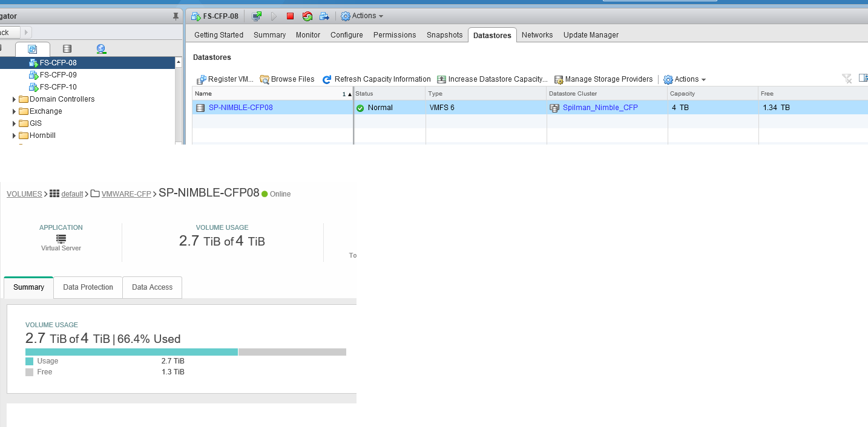
Task: Switch to the Storage navigator tab icon
Action: (x=67, y=49)
